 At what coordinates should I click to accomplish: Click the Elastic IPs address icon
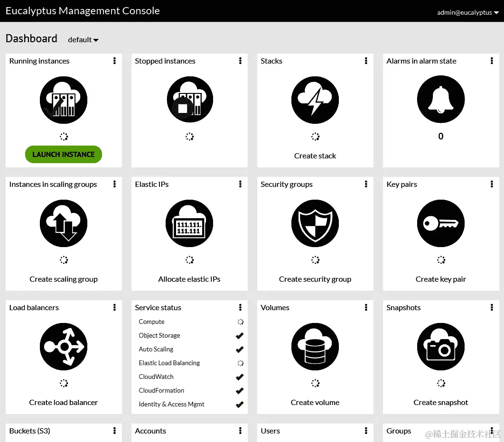pyautogui.click(x=189, y=223)
